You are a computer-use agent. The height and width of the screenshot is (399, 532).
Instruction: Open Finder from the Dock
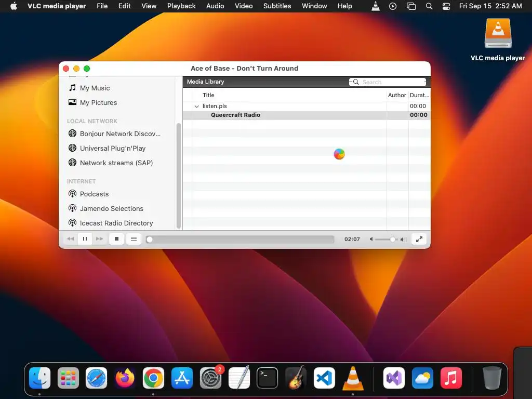coord(39,378)
